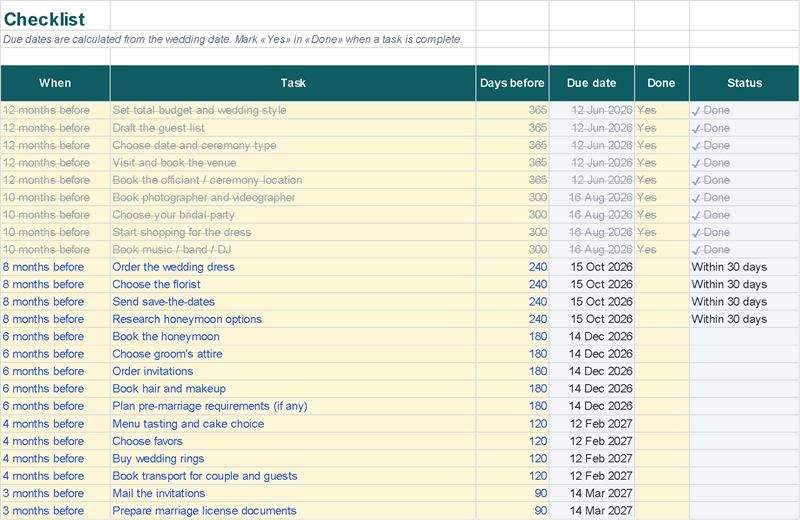This screenshot has width=800, height=520.
Task: Select Prepare marriage license documents task
Action: [293, 510]
